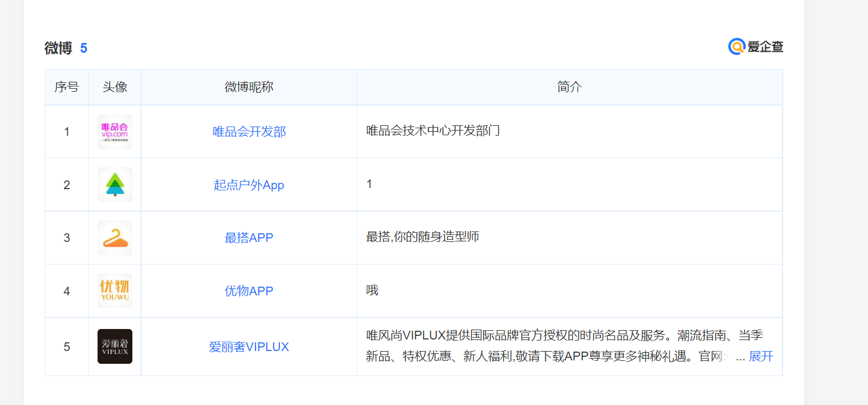Click the 头像 column header
868x405 pixels.
[115, 87]
